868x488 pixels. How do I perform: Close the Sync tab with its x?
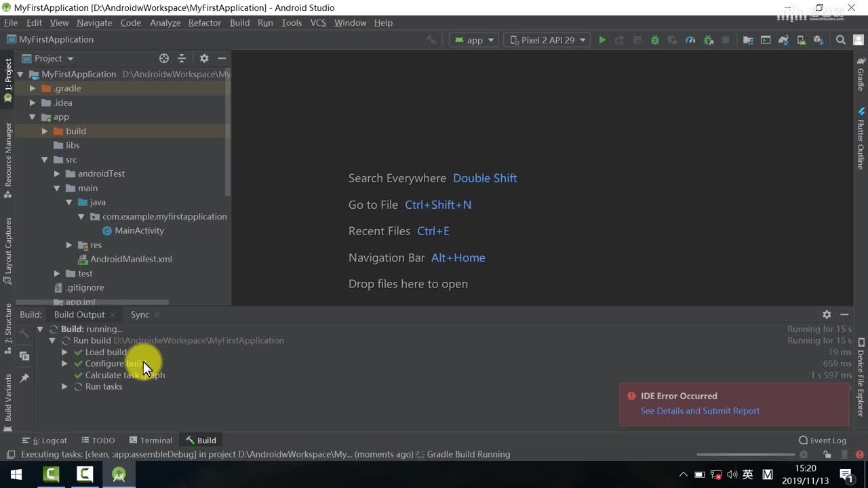(157, 314)
